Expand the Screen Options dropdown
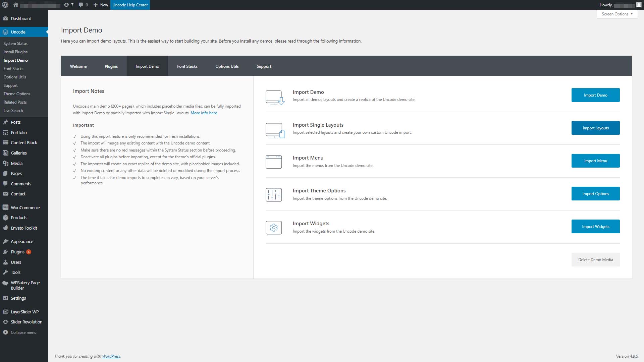 coord(617,14)
